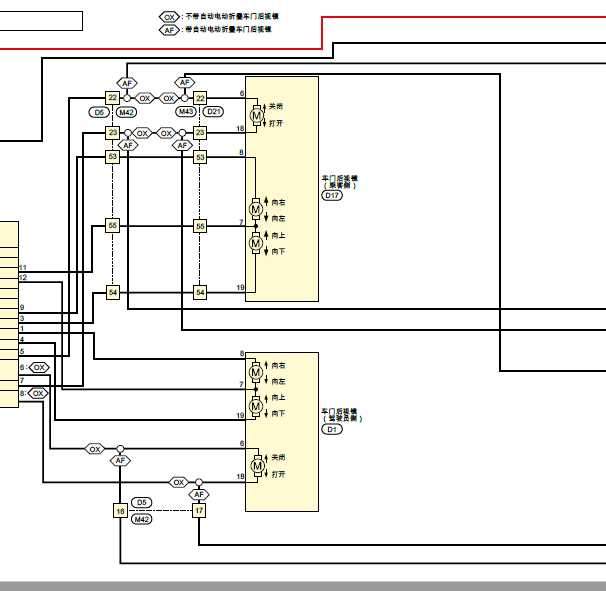Click the M43 connector label

pyautogui.click(x=186, y=112)
